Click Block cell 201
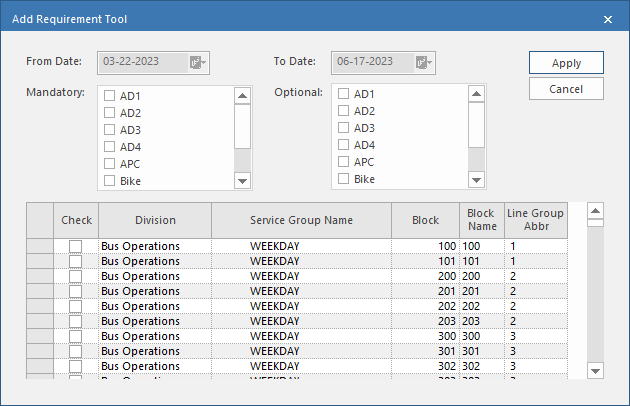The width and height of the screenshot is (630, 406). tap(425, 291)
